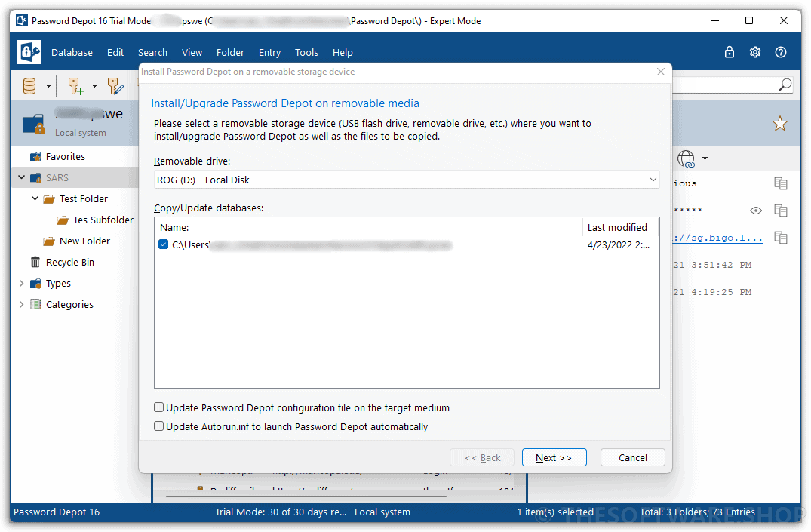Click the '3:51:42 PM' timestamp text
The image size is (811, 532).
(721, 265)
